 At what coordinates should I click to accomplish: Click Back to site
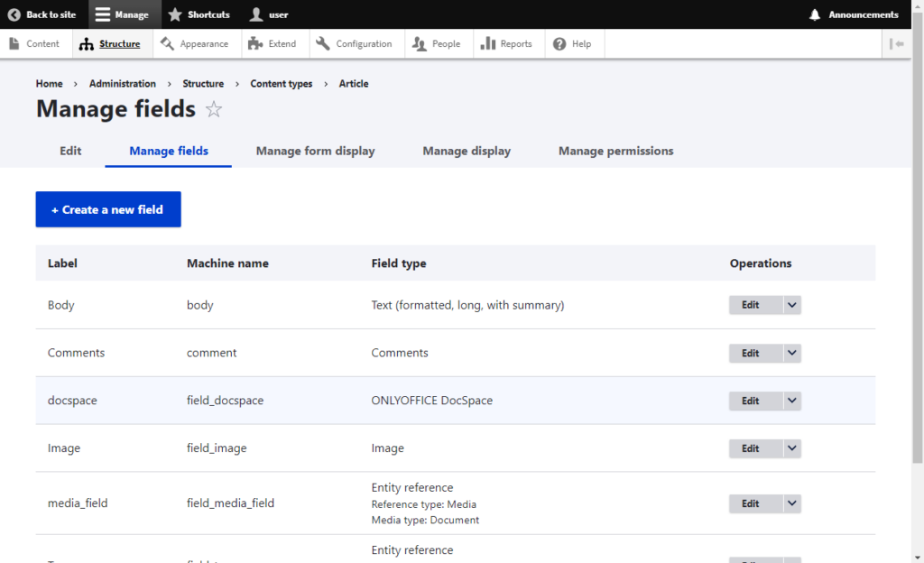42,14
